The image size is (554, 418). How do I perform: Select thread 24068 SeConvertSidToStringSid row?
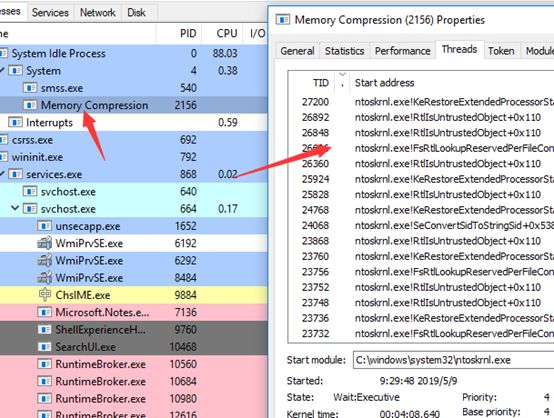[x=421, y=225]
